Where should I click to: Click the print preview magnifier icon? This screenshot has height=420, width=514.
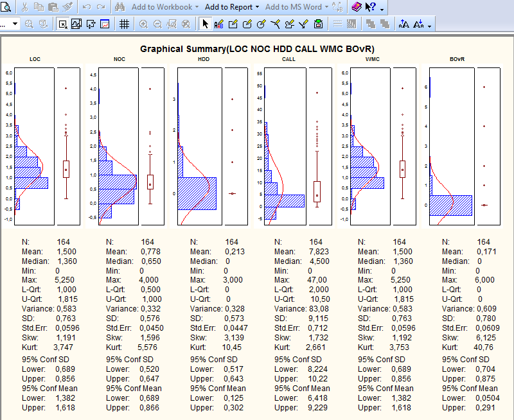point(4,7)
